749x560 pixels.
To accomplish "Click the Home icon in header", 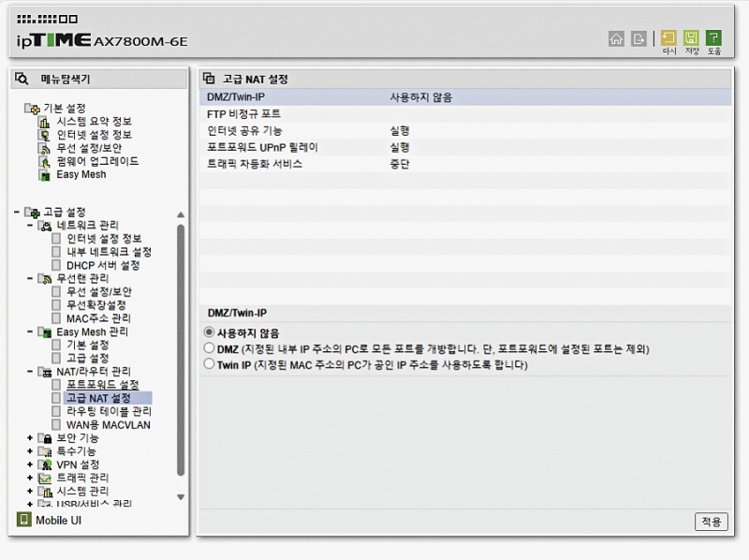I will 616,38.
